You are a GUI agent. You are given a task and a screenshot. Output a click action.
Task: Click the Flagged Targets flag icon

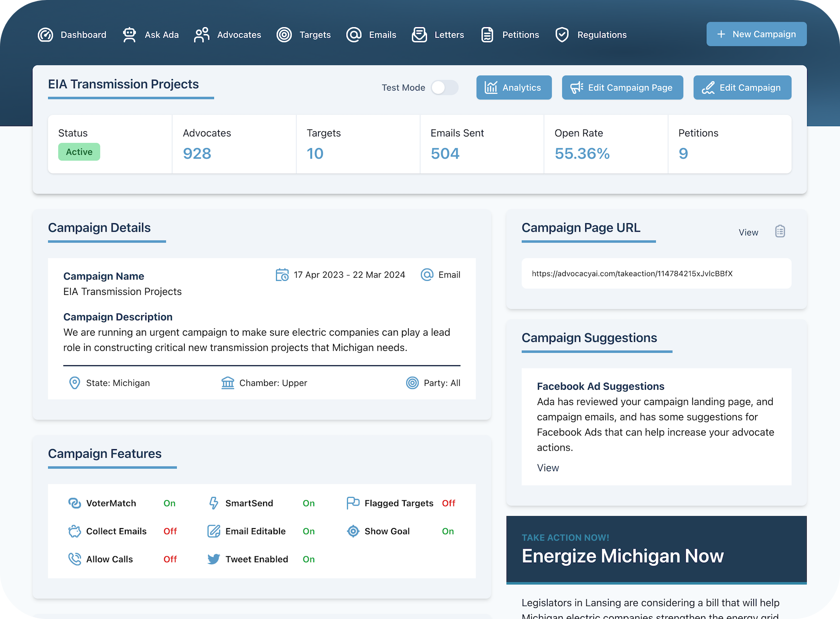coord(353,503)
